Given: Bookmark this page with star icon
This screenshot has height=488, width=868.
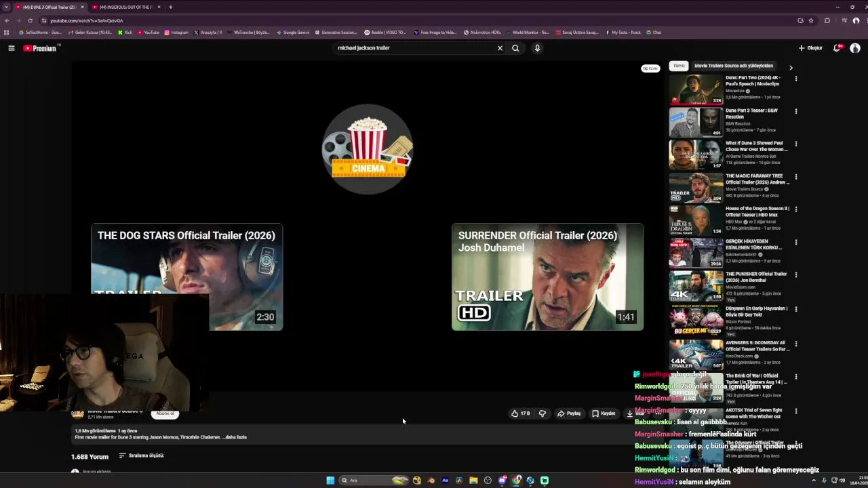Looking at the screenshot, I should coord(811,20).
